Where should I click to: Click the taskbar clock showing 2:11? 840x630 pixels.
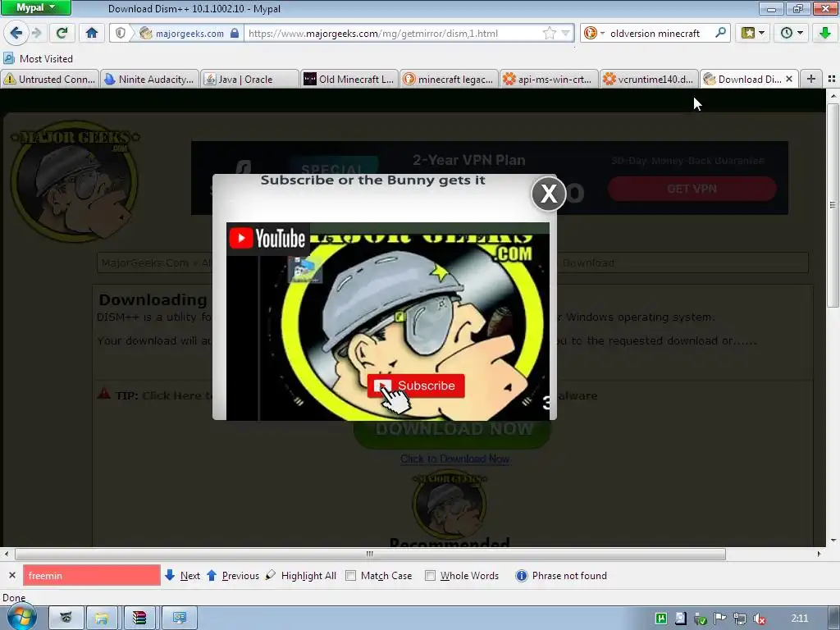click(x=800, y=619)
